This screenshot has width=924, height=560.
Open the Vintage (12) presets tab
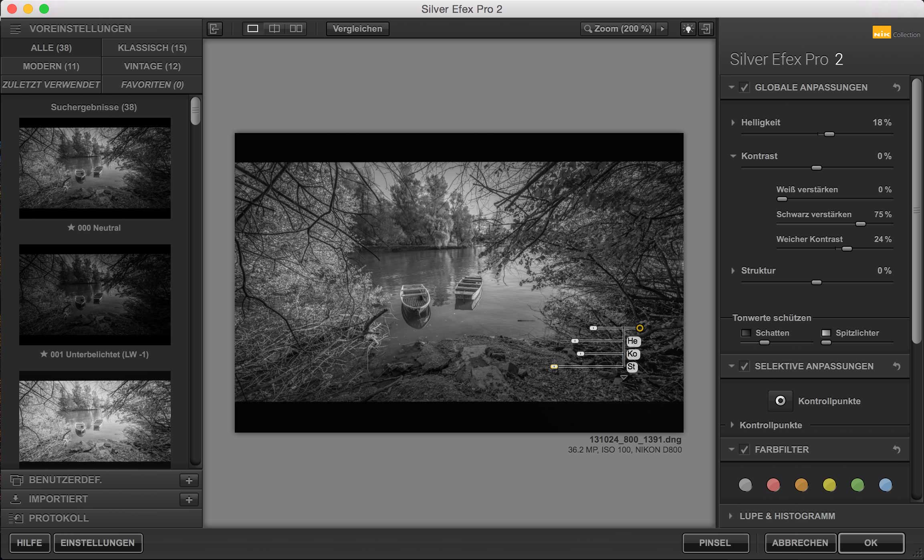(x=152, y=66)
